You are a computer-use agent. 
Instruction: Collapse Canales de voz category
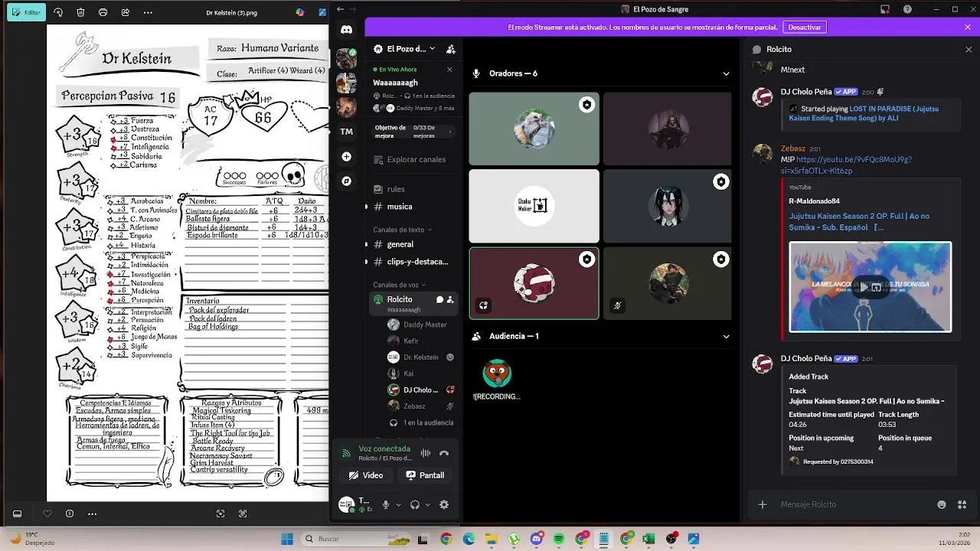pyautogui.click(x=400, y=285)
